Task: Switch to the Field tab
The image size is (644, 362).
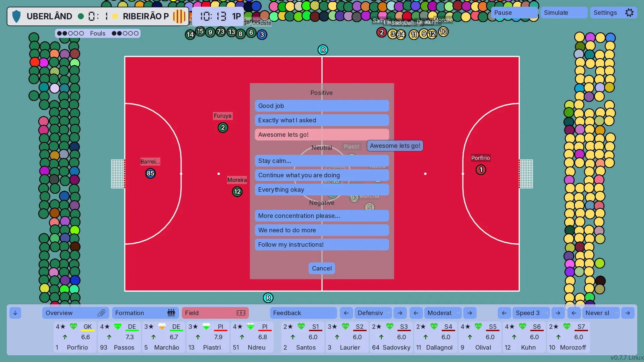Action: (215, 313)
